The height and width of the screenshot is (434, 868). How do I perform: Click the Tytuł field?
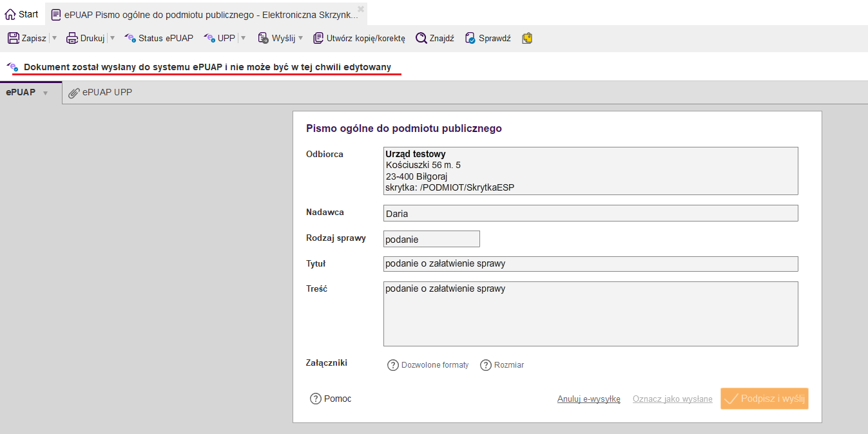click(x=590, y=264)
